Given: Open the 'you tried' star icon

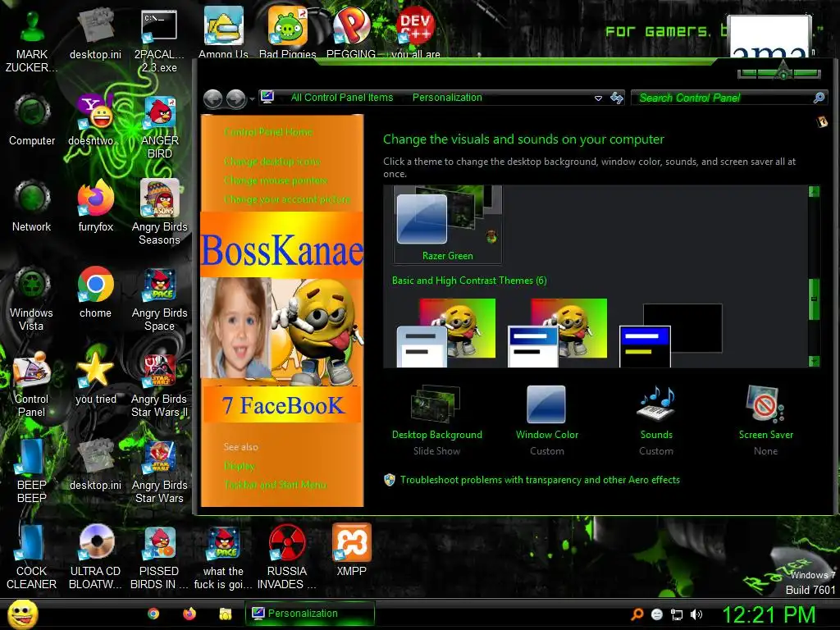Looking at the screenshot, I should click(95, 378).
